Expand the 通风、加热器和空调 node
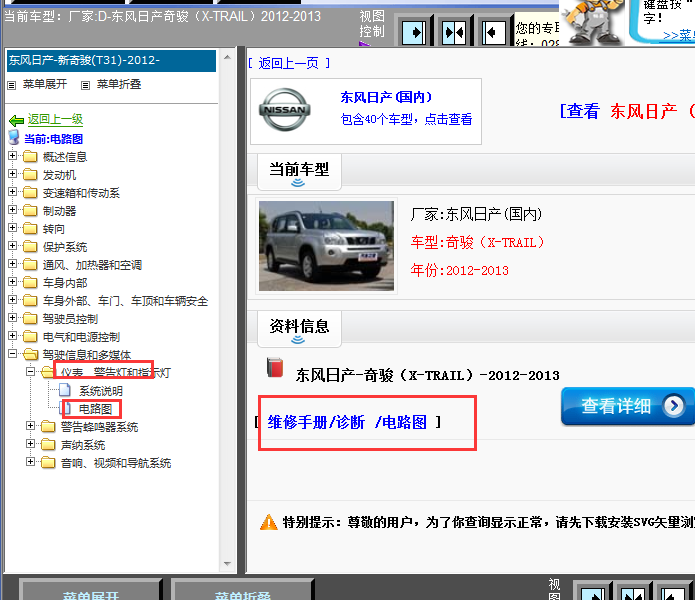The width and height of the screenshot is (695, 600). pos(12,264)
